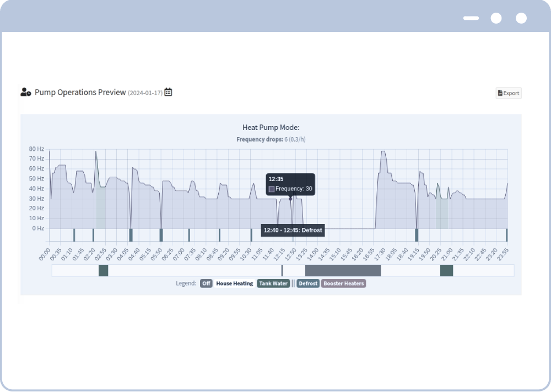The image size is (551, 392).
Task: Open the calendar date picker icon
Action: pos(169,92)
